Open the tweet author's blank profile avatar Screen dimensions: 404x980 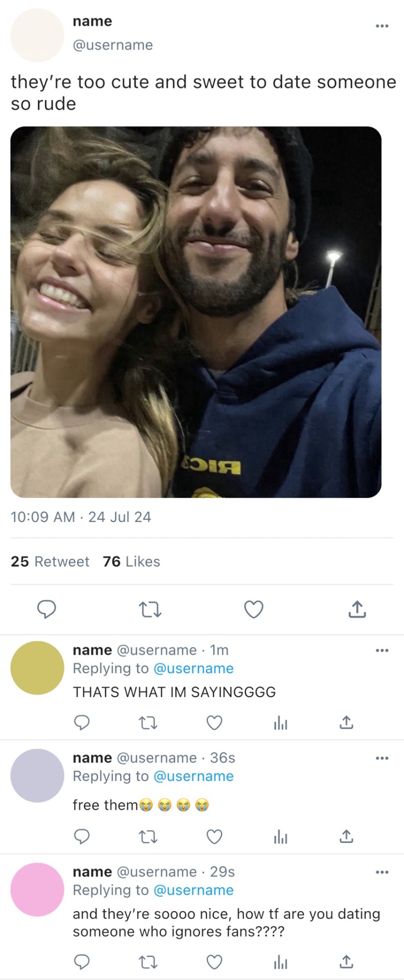point(37,35)
